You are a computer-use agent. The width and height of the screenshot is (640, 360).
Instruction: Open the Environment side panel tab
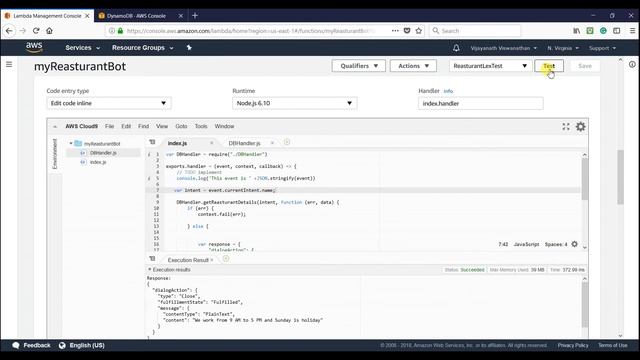pos(55,154)
